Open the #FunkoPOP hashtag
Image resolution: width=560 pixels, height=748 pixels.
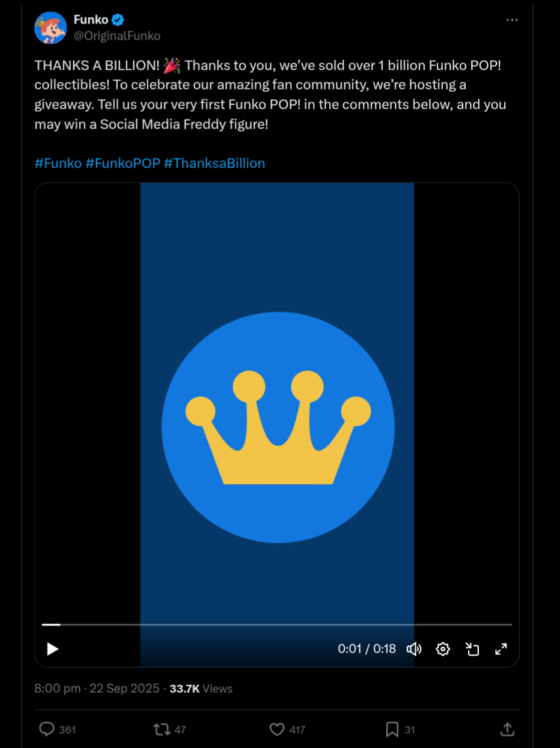tap(123, 163)
